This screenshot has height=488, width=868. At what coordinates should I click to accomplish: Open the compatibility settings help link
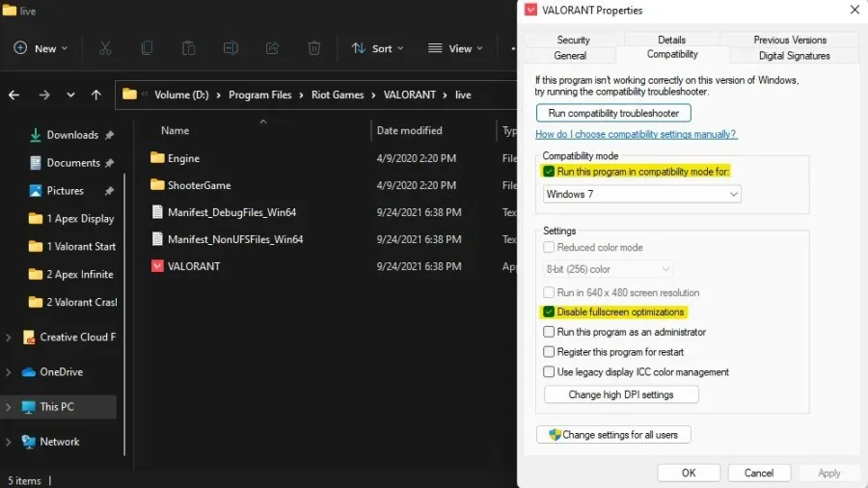tap(637, 134)
